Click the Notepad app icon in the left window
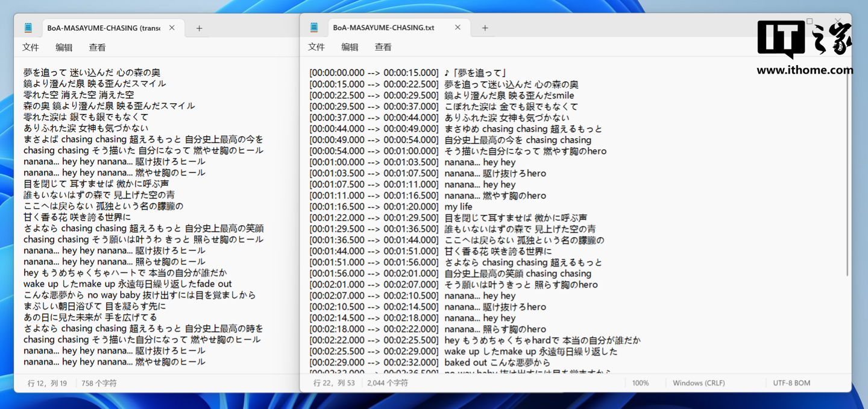This screenshot has height=409, width=868. (x=28, y=28)
